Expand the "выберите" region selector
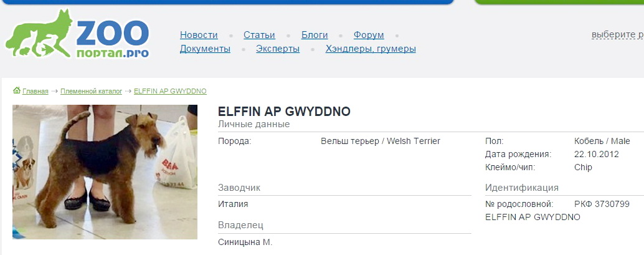 617,34
